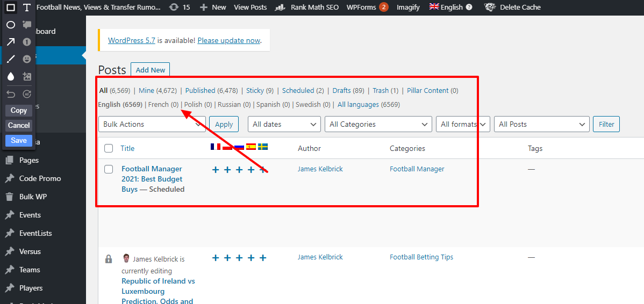Select the text annotation tool
644x304 pixels.
pyautogui.click(x=27, y=8)
